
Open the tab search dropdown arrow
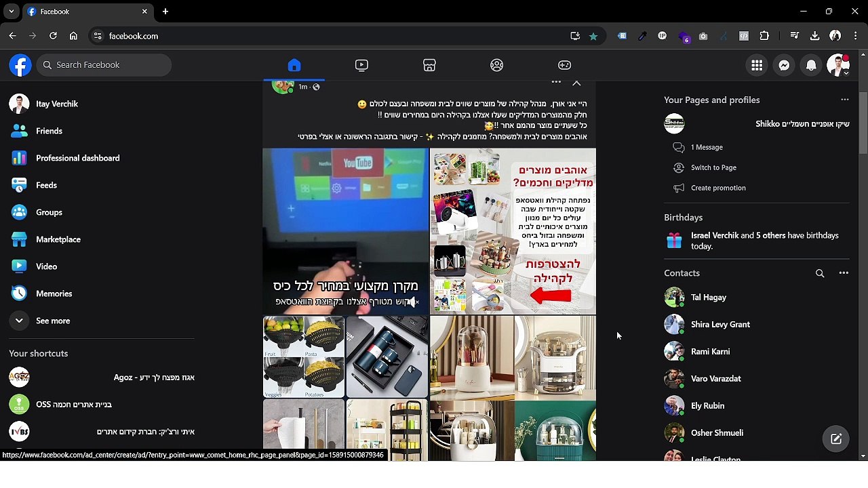pyautogui.click(x=12, y=12)
